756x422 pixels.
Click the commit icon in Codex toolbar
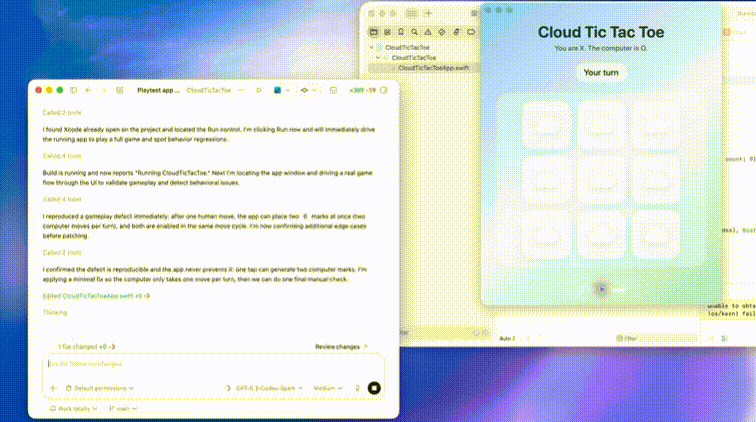click(304, 90)
